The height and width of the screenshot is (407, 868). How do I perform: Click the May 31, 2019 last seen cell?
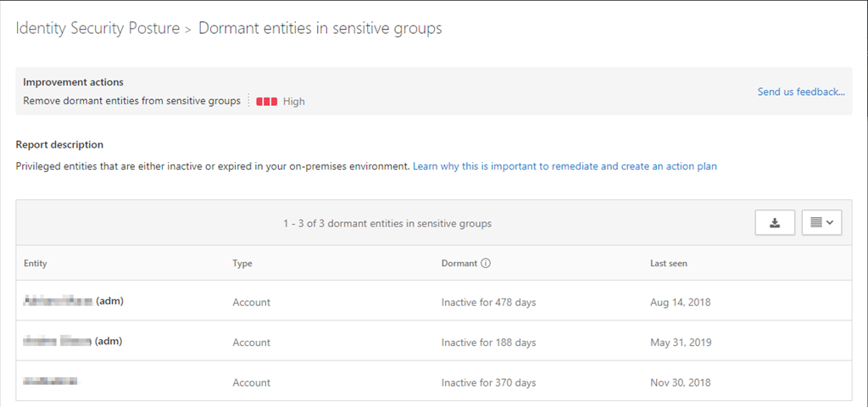[680, 343]
